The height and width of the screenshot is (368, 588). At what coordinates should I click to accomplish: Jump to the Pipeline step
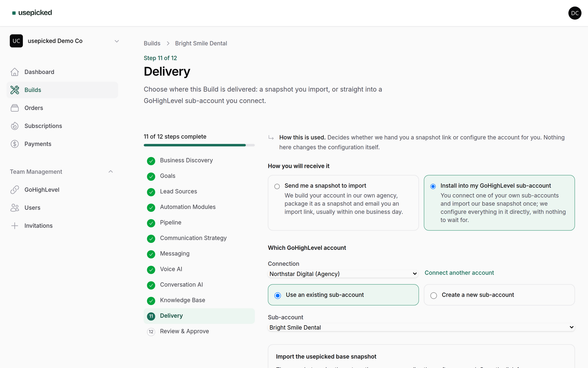[199, 223]
